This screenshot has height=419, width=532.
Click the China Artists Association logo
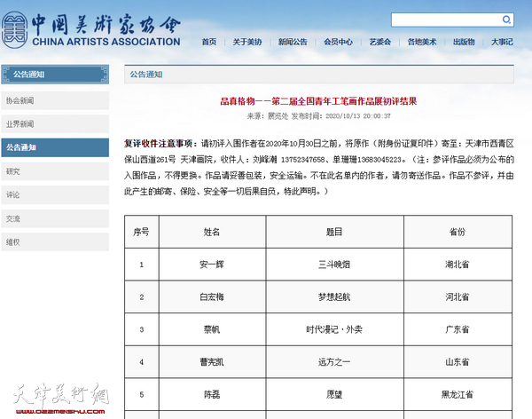point(90,30)
